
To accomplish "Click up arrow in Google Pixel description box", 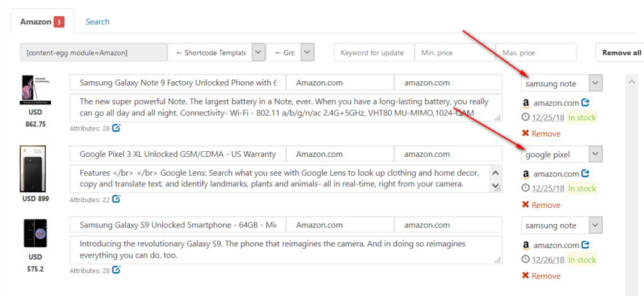I will [x=496, y=173].
